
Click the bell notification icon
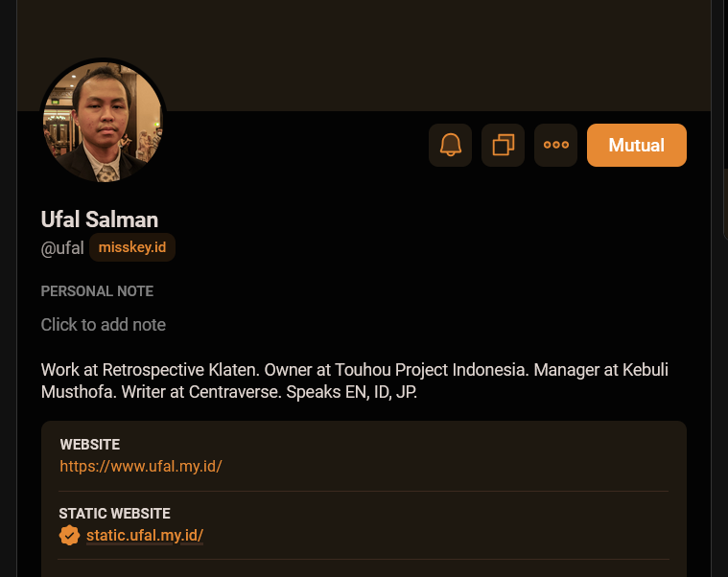pyautogui.click(x=450, y=146)
